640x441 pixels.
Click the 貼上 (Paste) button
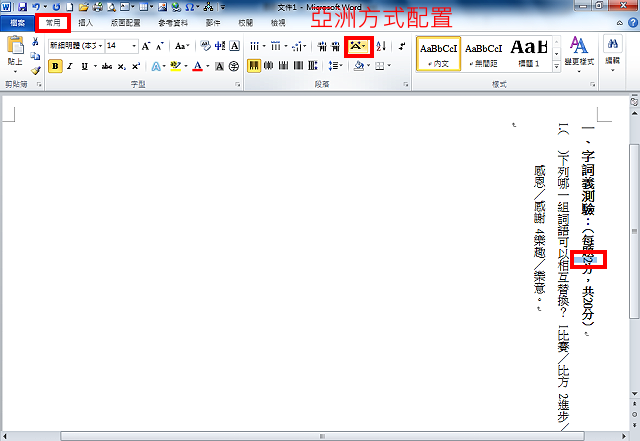[15, 51]
